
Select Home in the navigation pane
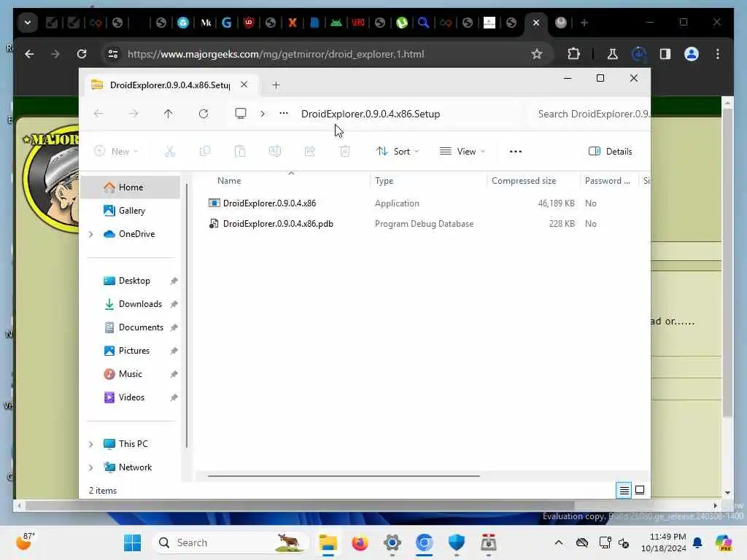coord(131,187)
